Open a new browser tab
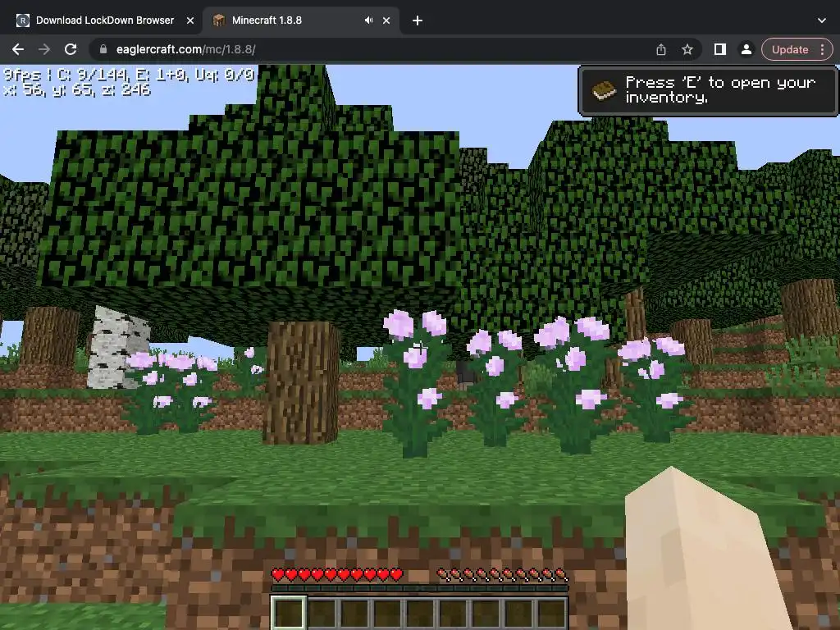Image resolution: width=840 pixels, height=630 pixels. (418, 21)
